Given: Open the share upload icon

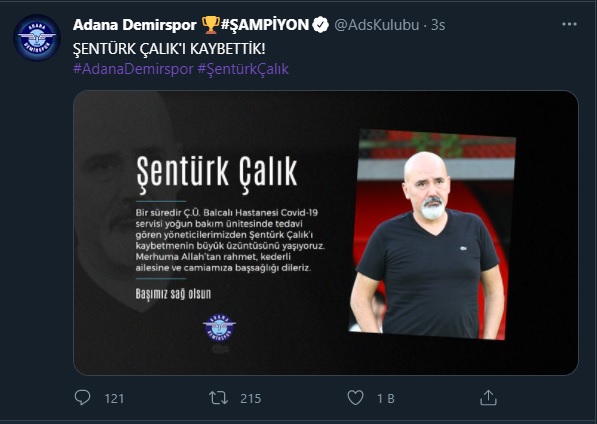Looking at the screenshot, I should tap(488, 397).
